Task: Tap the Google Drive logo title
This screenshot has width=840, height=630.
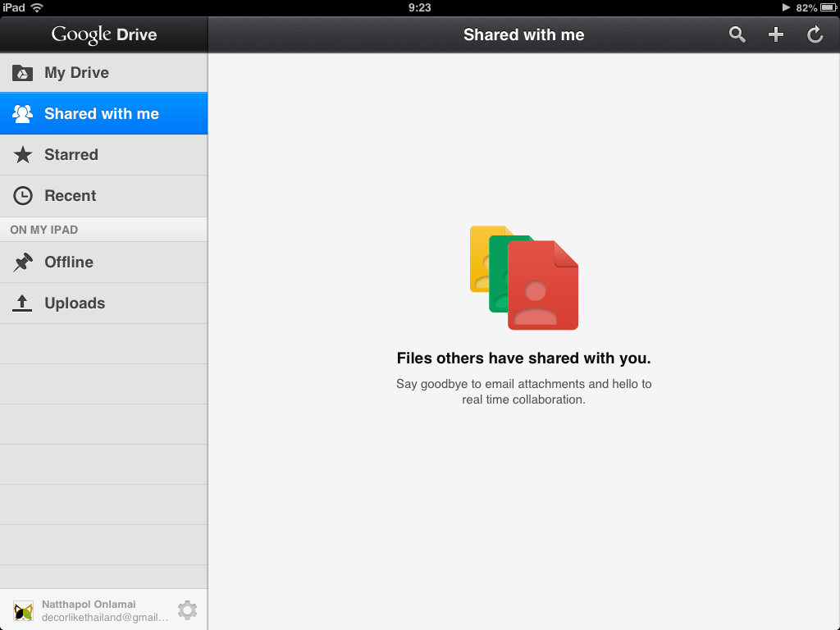Action: [104, 34]
